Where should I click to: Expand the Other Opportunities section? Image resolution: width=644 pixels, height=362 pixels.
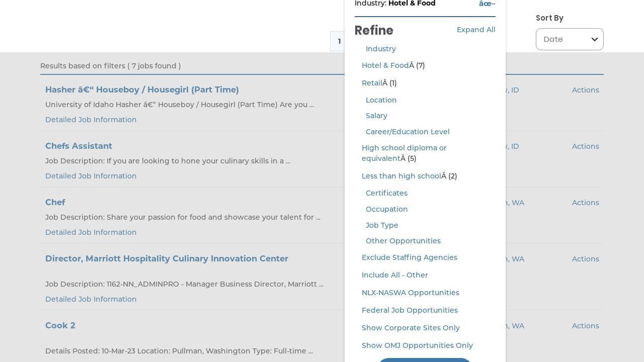[403, 241]
